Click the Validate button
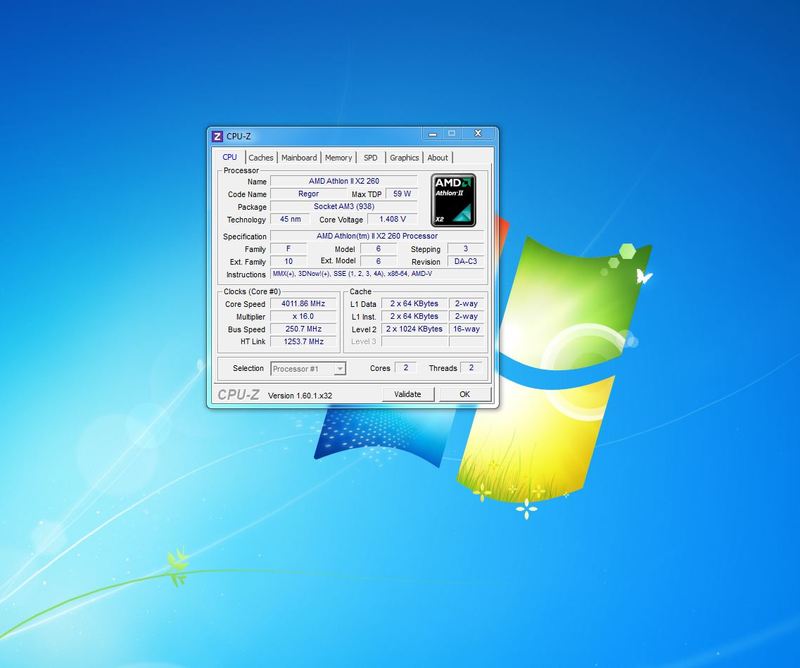 pyautogui.click(x=408, y=394)
